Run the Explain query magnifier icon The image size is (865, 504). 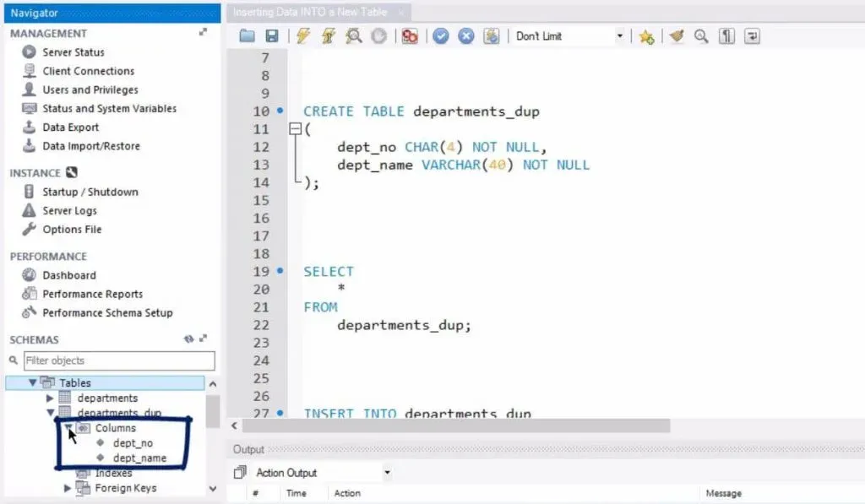coord(354,36)
